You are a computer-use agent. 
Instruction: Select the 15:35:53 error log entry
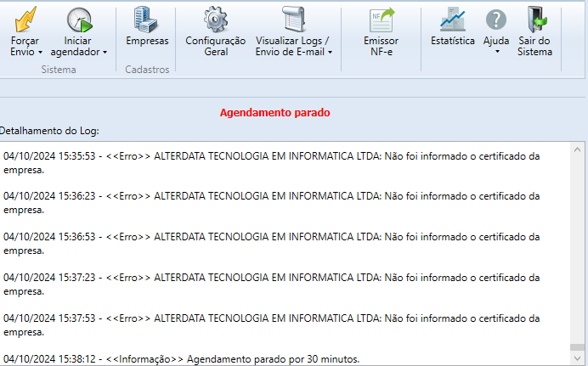click(272, 163)
